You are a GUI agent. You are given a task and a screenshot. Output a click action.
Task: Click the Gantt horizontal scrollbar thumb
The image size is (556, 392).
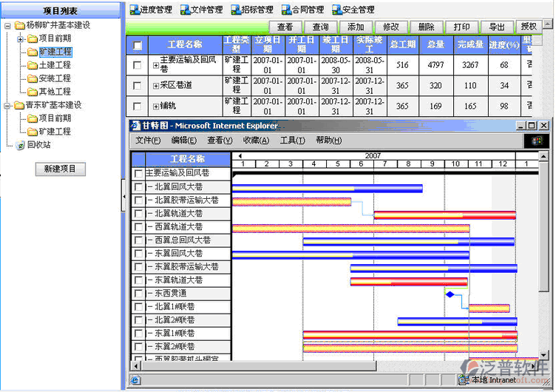tap(259, 366)
